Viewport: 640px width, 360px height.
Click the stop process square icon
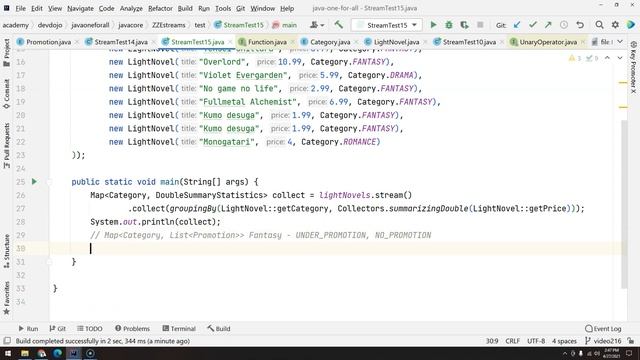480,25
